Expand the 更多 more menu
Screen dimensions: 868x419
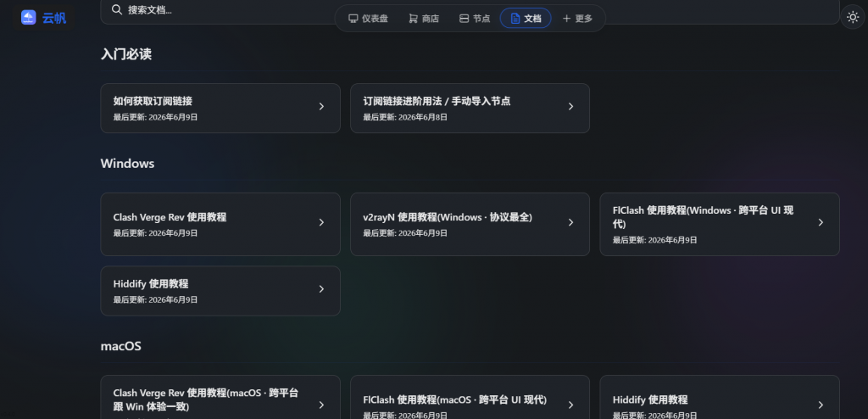(577, 19)
